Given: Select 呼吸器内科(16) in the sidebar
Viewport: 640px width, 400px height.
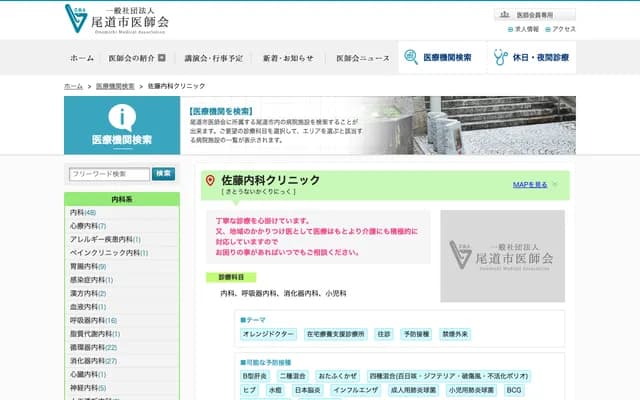Looking at the screenshot, I should 93,320.
